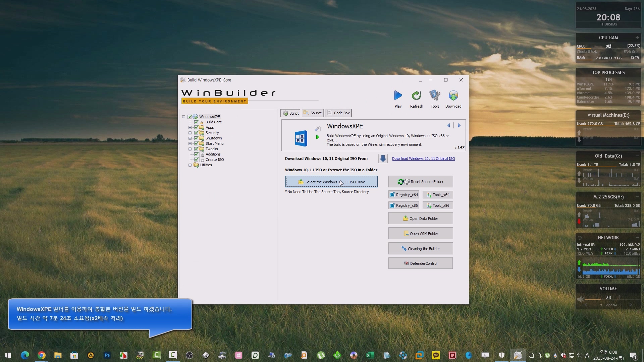The height and width of the screenshot is (362, 644).
Task: Click the green run script arrow
Action: click(317, 137)
